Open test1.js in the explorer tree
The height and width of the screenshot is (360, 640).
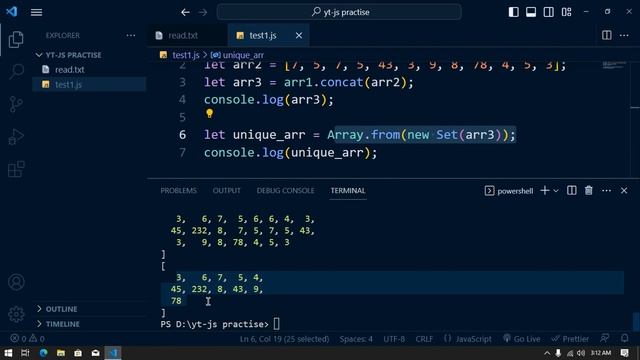click(x=68, y=84)
